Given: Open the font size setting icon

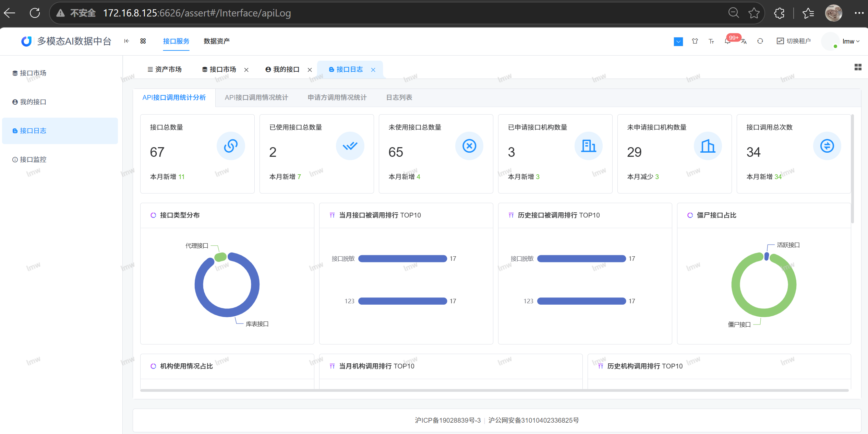Looking at the screenshot, I should pos(711,41).
